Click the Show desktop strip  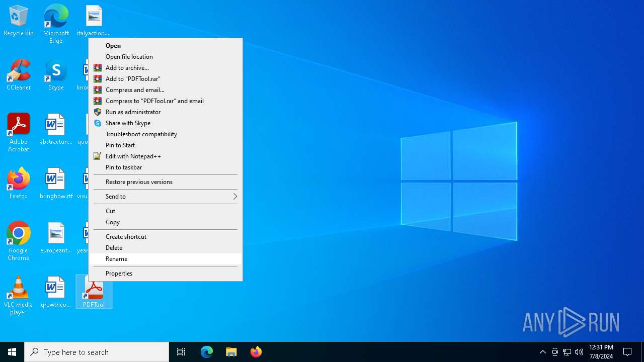pyautogui.click(x=642, y=352)
